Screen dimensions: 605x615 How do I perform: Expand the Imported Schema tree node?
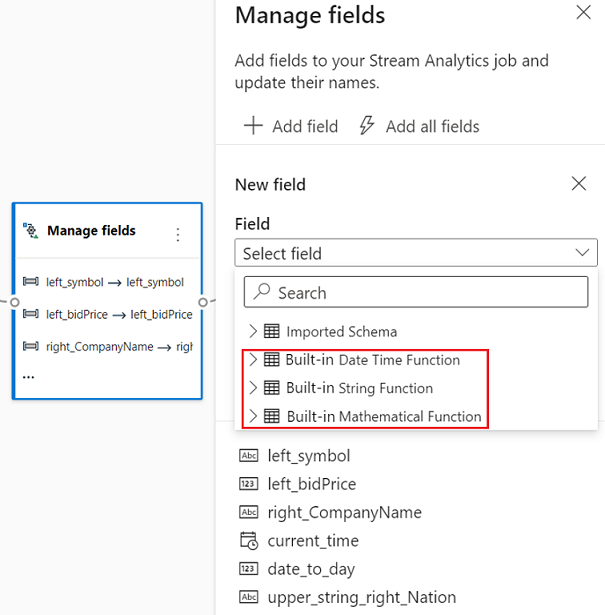(253, 332)
